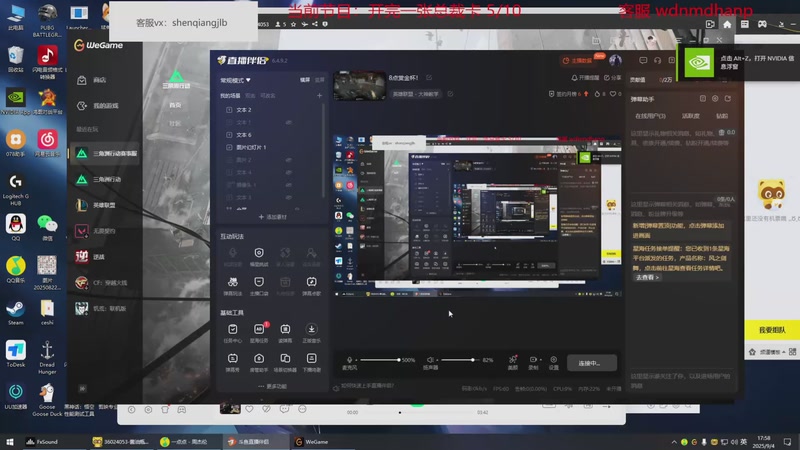Switch to the 在线用户 tab

[x=650, y=116]
